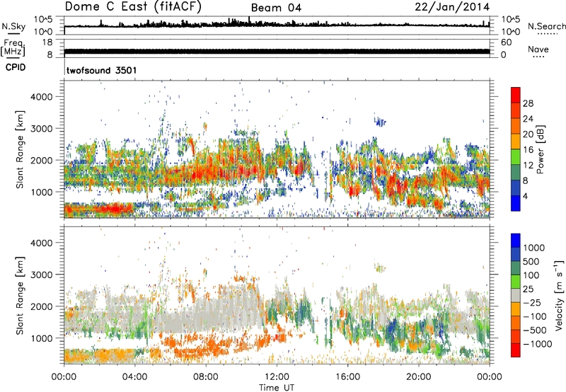
Task: Click the "Power [dB]" color bar label
Action: coord(540,149)
